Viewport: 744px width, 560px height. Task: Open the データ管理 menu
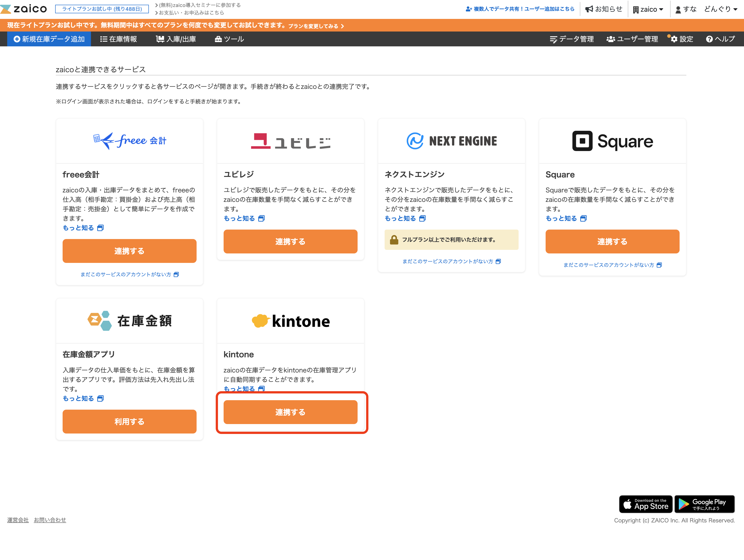(x=572, y=39)
